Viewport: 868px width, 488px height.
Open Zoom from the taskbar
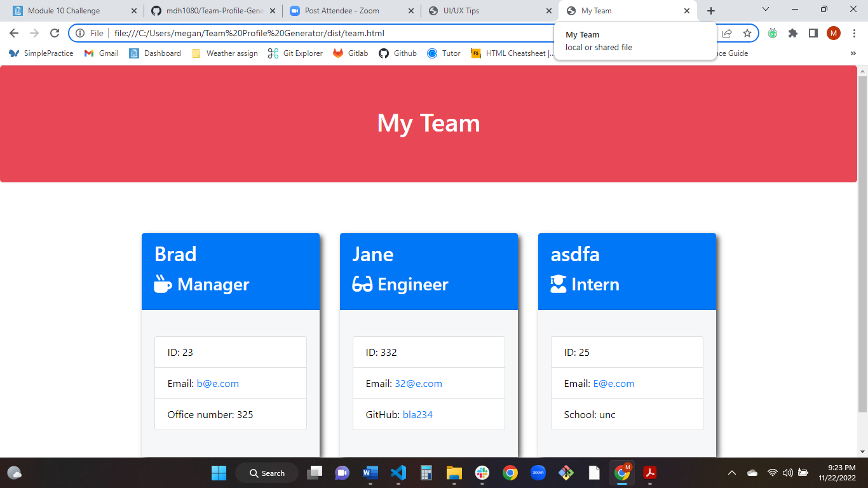tap(538, 473)
